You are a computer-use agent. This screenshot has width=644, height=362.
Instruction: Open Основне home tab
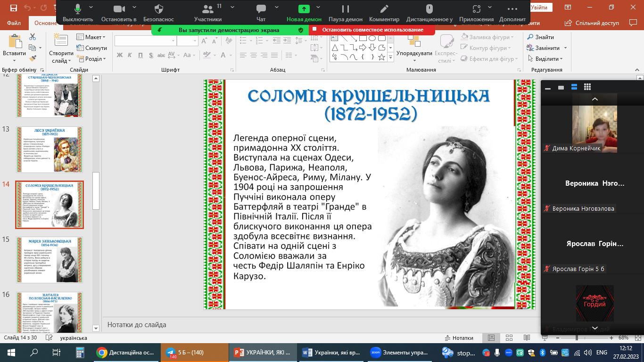click(x=46, y=23)
